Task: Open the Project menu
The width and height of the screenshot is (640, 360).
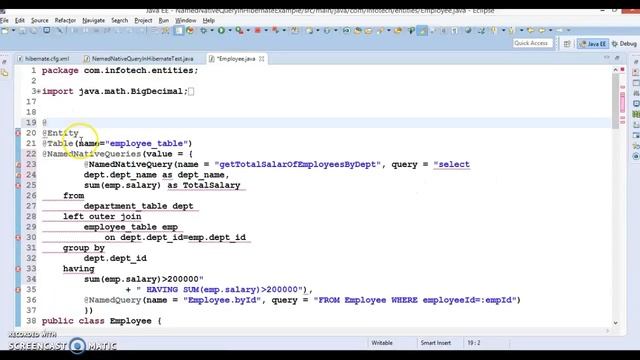Action: pos(143,20)
